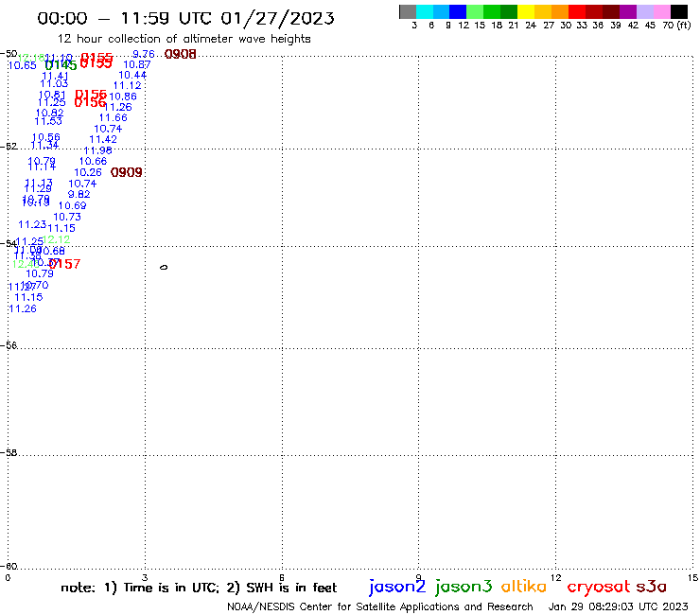Click the black swatch at legend end
Viewport: 700px width, 615px height.
679,11
